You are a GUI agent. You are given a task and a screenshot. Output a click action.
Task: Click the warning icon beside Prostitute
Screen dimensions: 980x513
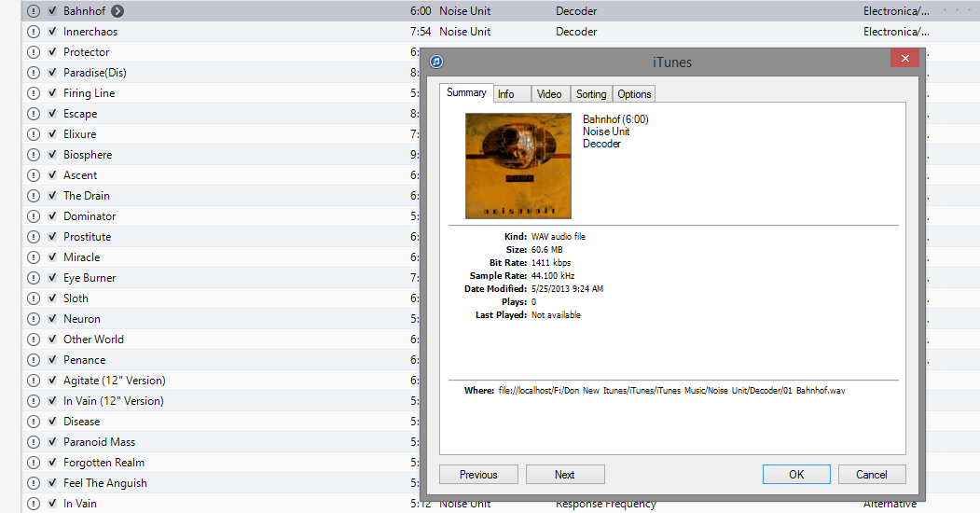[34, 237]
